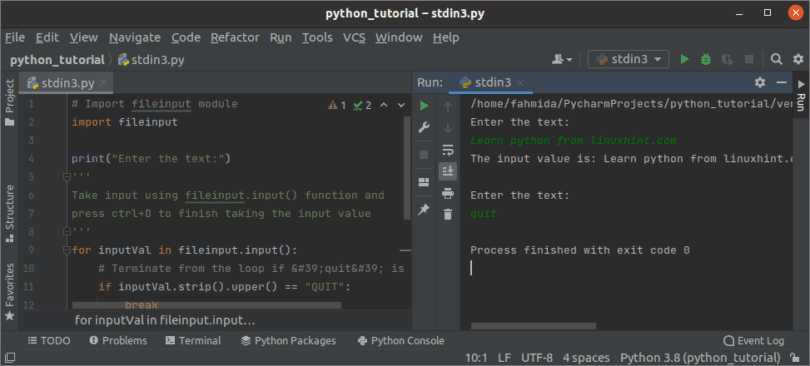The height and width of the screenshot is (366, 810).
Task: Stop process in Run panel
Action: point(424,154)
